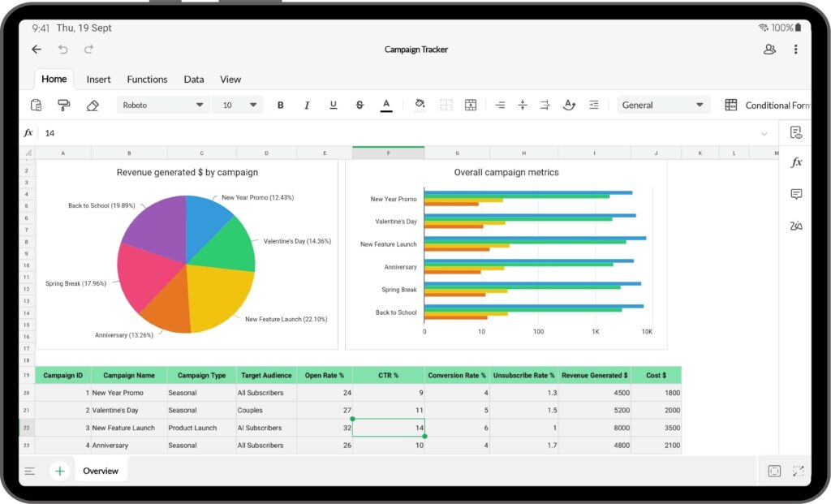Open the functions fx icon in right sidebar

click(796, 162)
